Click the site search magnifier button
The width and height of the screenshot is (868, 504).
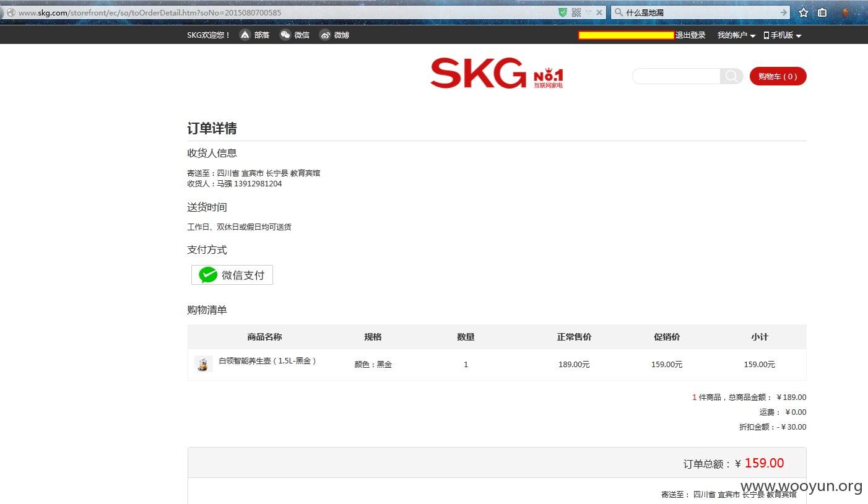click(x=731, y=76)
